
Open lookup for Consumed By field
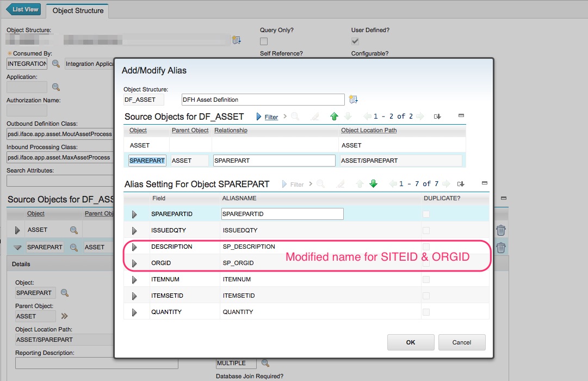click(56, 64)
